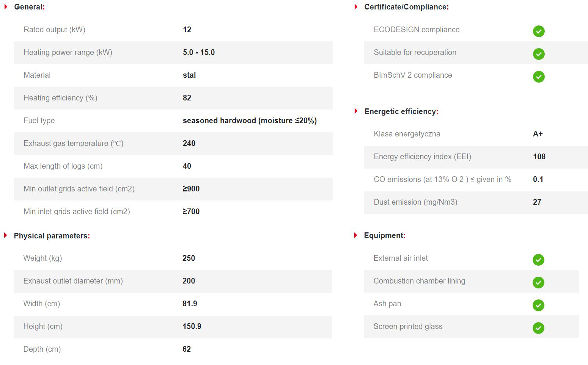Click the ECODESIGN compliance green checkmark

point(539,31)
